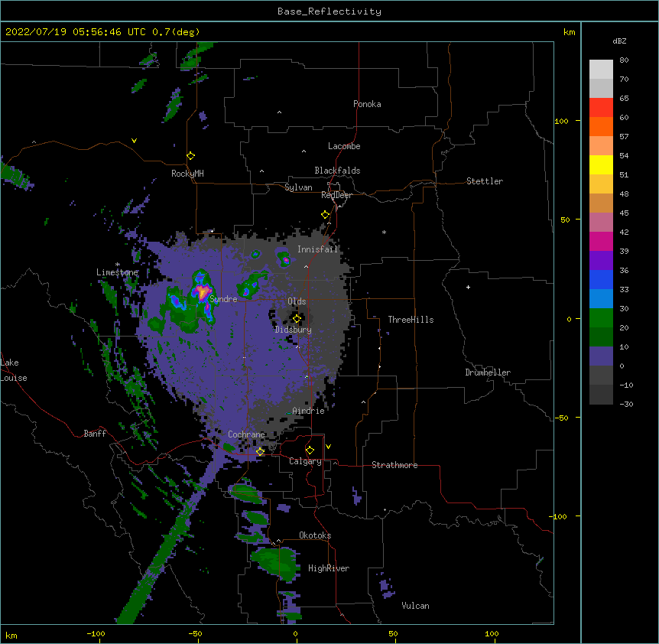Select the Blackfalds label
The width and height of the screenshot is (659, 644).
pos(337,171)
